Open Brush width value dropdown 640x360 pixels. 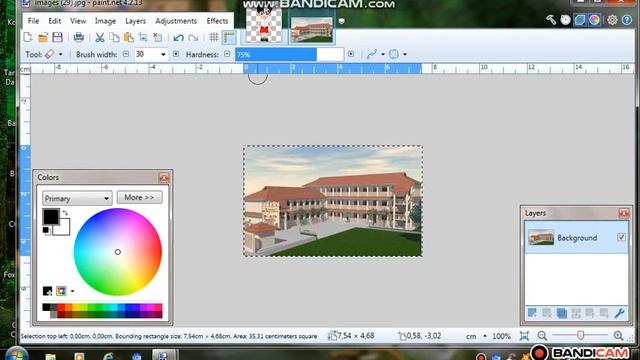(163, 54)
